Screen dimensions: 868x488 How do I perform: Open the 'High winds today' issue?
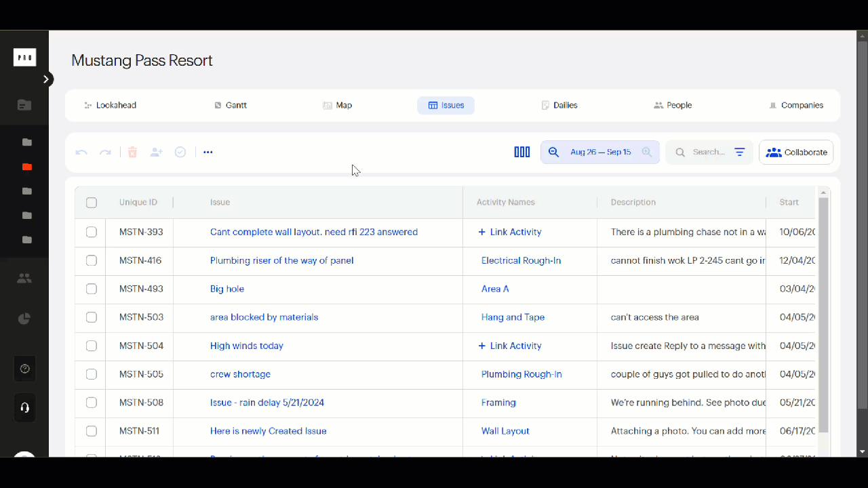pos(247,346)
